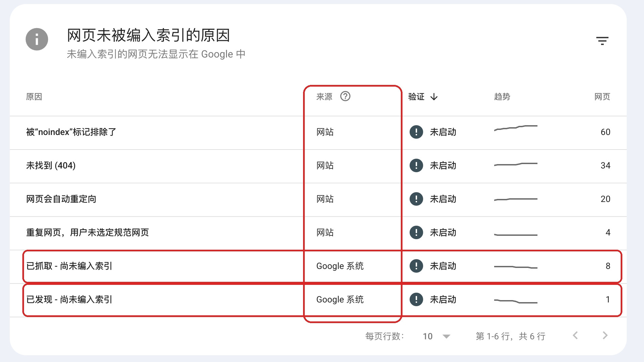This screenshot has height=362, width=644.
Task: Open 已发现 - 尚未编入索引 row
Action: [318, 300]
